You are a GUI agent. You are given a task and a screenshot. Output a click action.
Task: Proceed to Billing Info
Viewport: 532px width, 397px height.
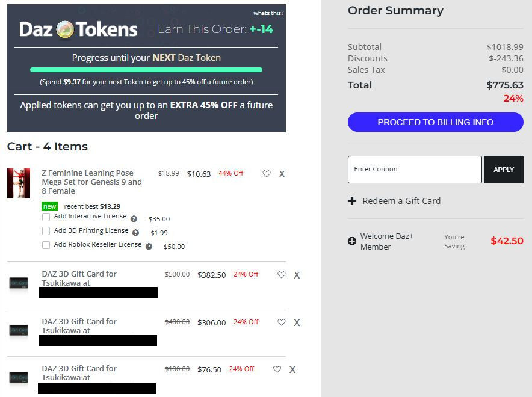tap(436, 122)
